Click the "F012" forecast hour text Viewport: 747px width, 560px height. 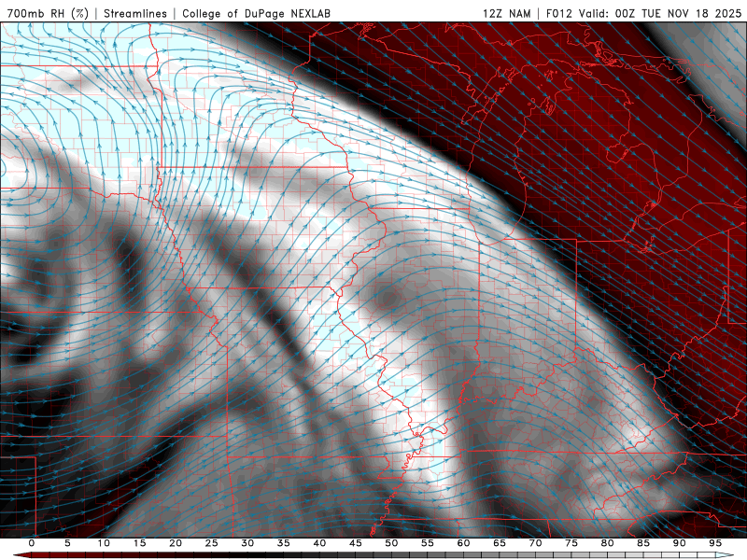tap(558, 13)
